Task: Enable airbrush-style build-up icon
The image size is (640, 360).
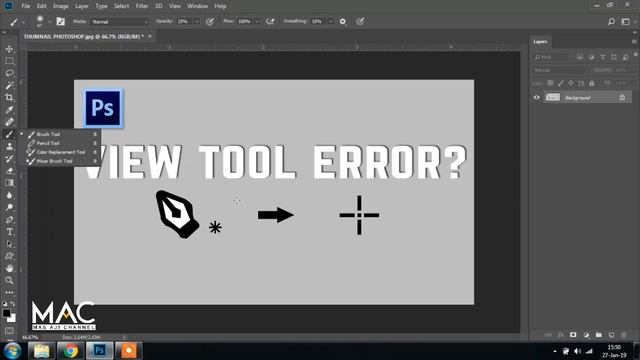Action: (270, 22)
